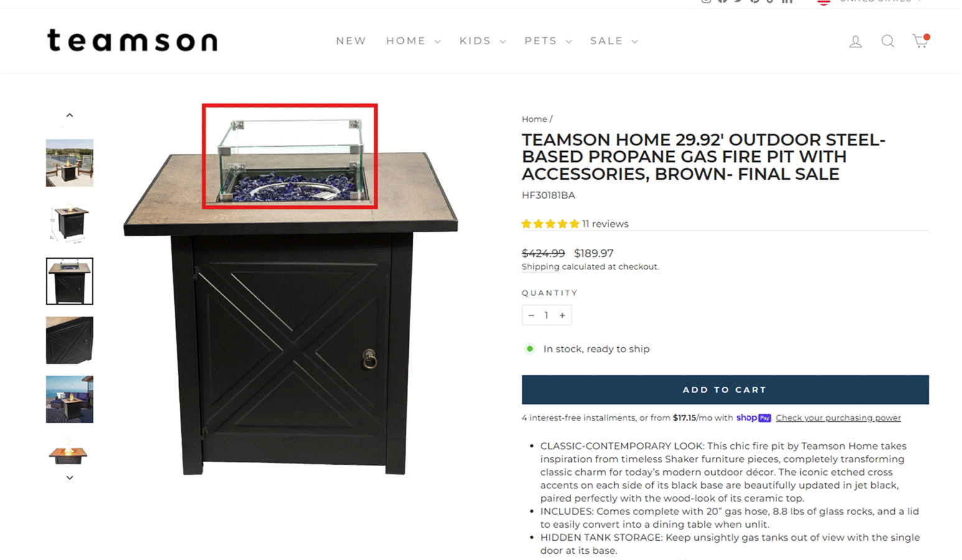Select the close-up door panel thumbnail
This screenshot has height=560, width=962.
point(70,340)
